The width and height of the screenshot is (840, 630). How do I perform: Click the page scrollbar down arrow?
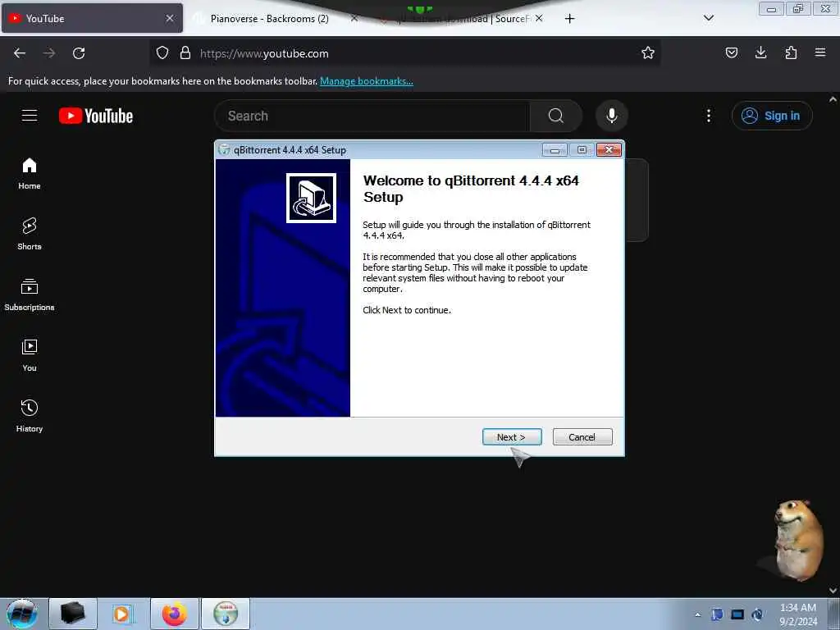coord(833,591)
